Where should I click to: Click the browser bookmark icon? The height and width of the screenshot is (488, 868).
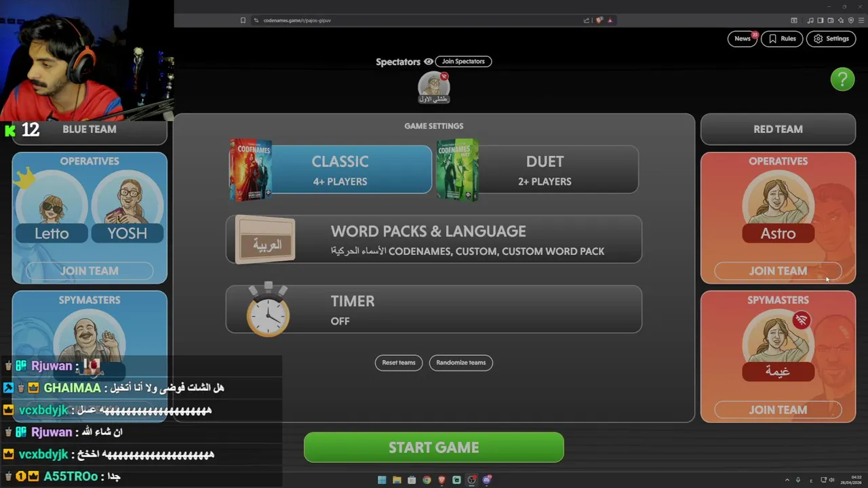[243, 20]
